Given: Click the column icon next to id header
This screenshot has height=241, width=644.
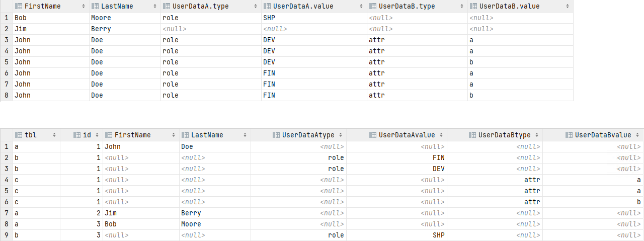Looking at the screenshot, I should 77,135.
